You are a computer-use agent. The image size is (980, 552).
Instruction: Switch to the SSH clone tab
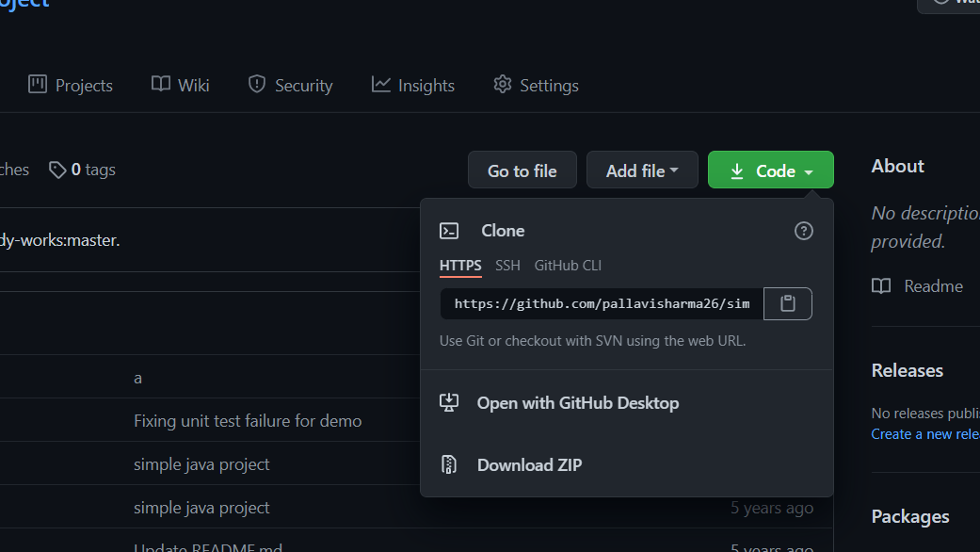pos(507,266)
